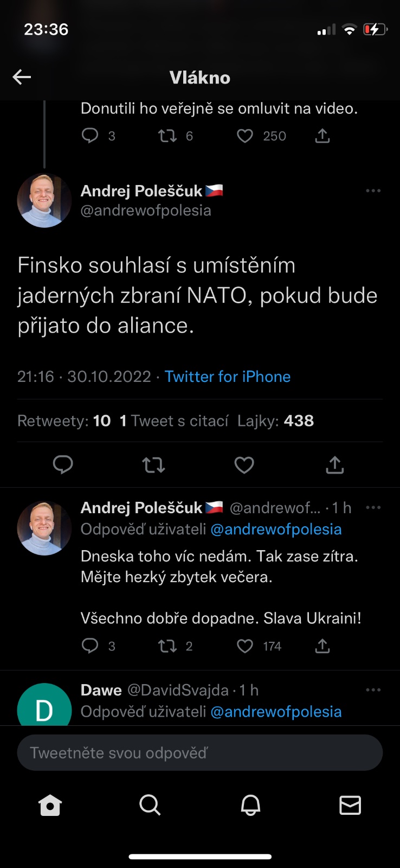The image size is (400, 868).
Task: Open the Messages envelope tab
Action: (x=350, y=805)
